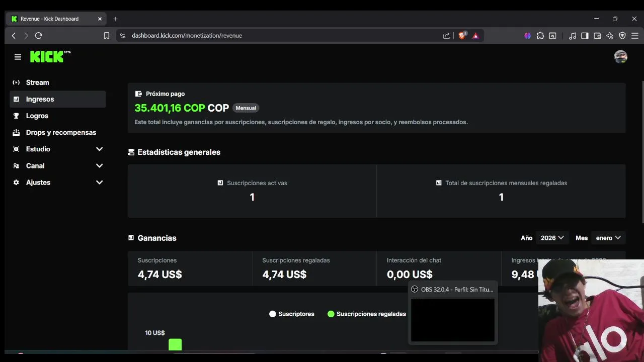Click Total de suscripciones mensuales regaladas
Screen dimensions: 644x362
pyautogui.click(x=501, y=191)
